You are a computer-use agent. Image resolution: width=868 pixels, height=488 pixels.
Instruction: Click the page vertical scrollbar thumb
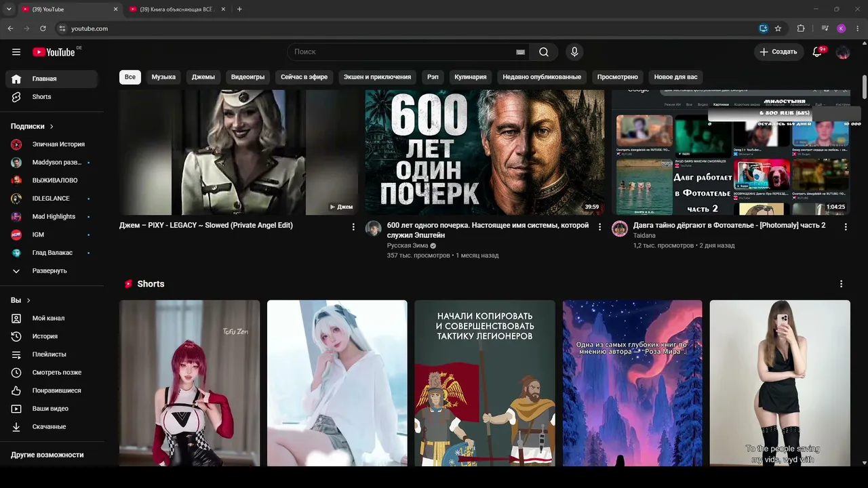click(x=864, y=87)
